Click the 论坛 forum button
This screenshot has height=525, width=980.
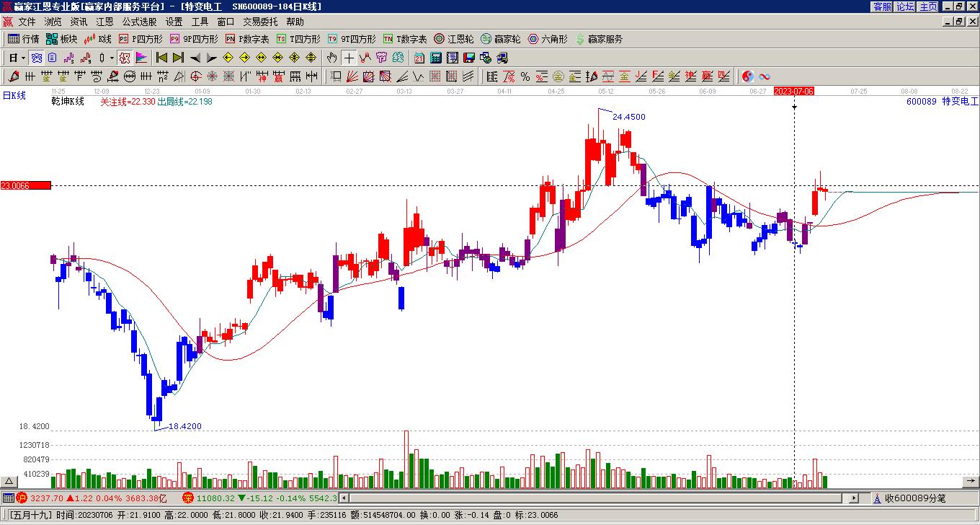point(906,6)
